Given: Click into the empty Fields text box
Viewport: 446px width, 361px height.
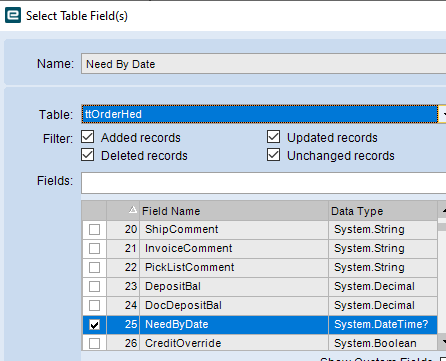Looking at the screenshot, I should point(263,183).
